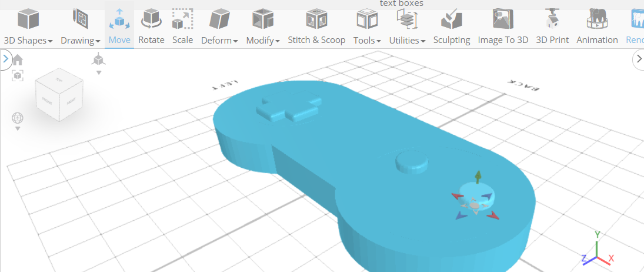Select the Rotate tool
Image resolution: width=644 pixels, height=272 pixels.
151,28
